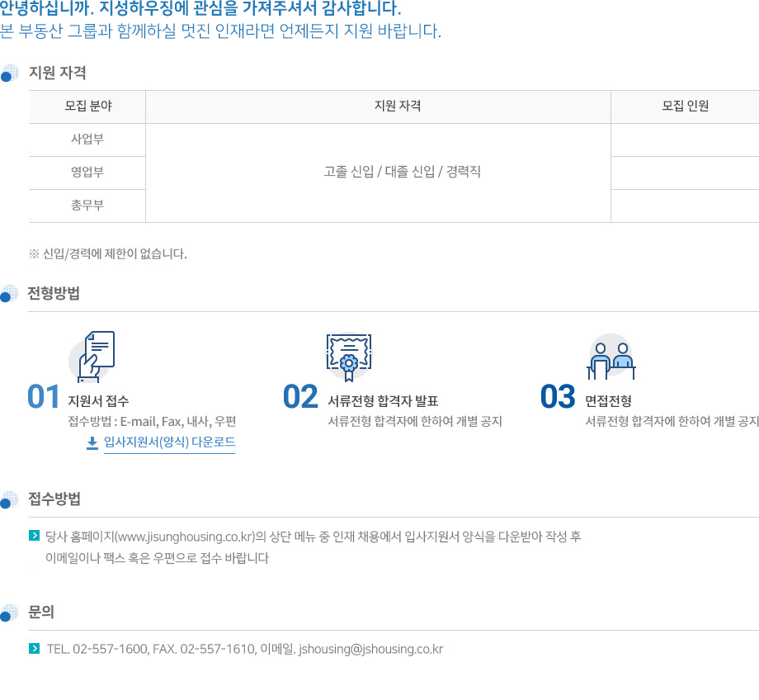This screenshot has height=700, width=759.
Task: Click the note ※ 신입/경력에 제한이 없습니다.
Action: coord(108,253)
